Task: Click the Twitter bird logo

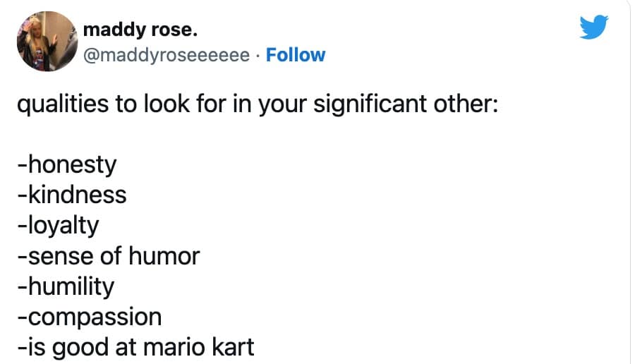Action: click(x=593, y=28)
